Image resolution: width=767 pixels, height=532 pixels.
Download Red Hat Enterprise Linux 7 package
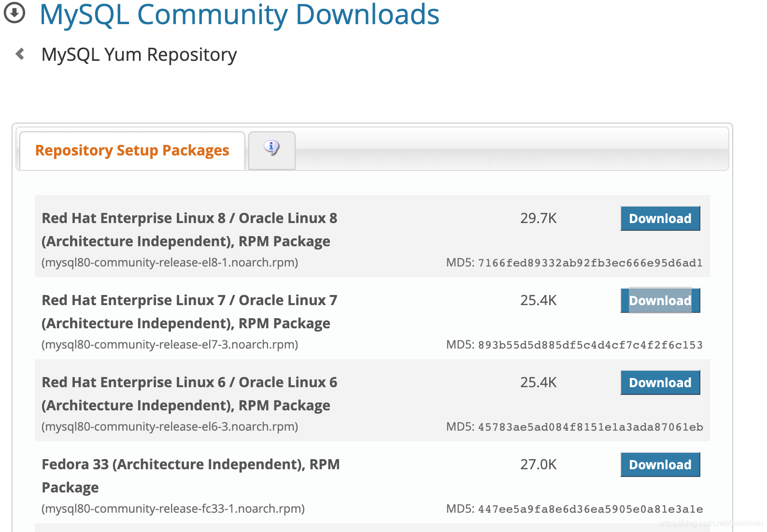click(x=660, y=300)
